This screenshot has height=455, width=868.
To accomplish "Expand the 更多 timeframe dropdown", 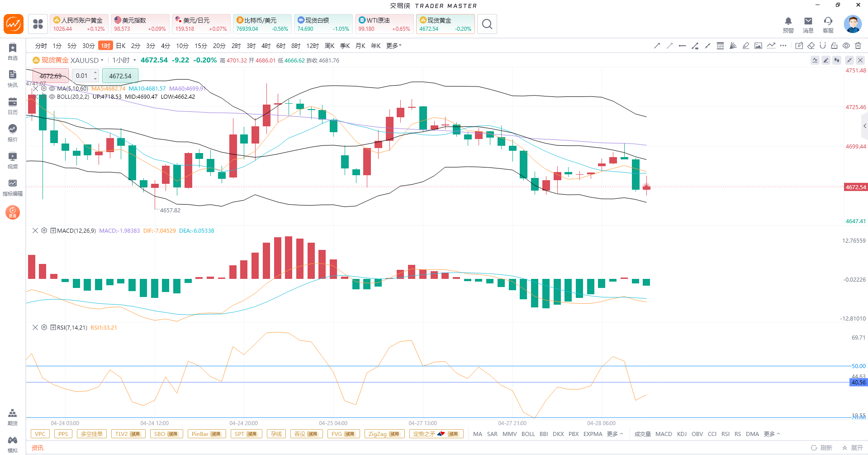I will 394,46.
